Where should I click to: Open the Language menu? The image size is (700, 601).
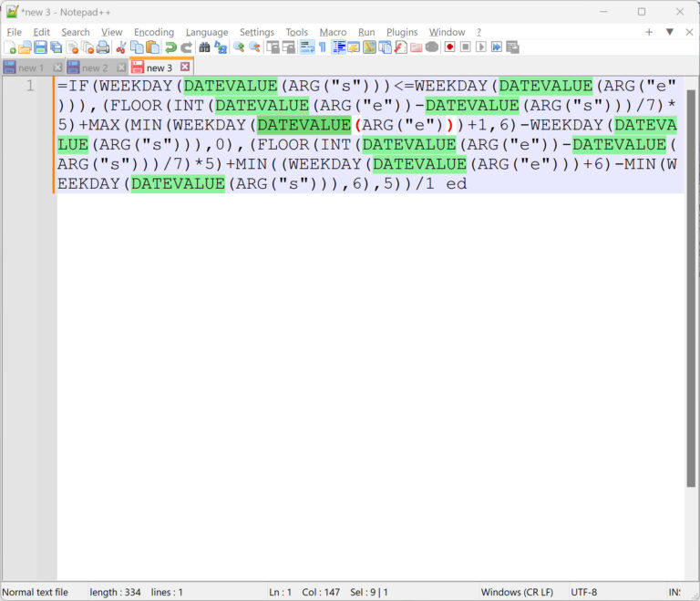coord(207,32)
